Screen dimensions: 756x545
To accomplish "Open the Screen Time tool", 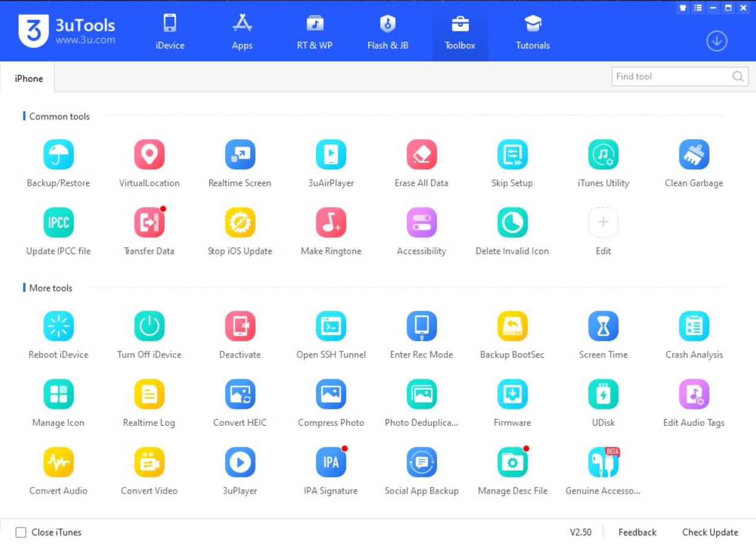I will point(603,327).
